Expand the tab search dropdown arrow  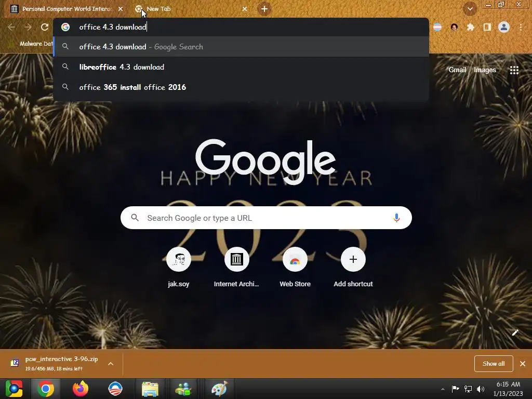[470, 9]
